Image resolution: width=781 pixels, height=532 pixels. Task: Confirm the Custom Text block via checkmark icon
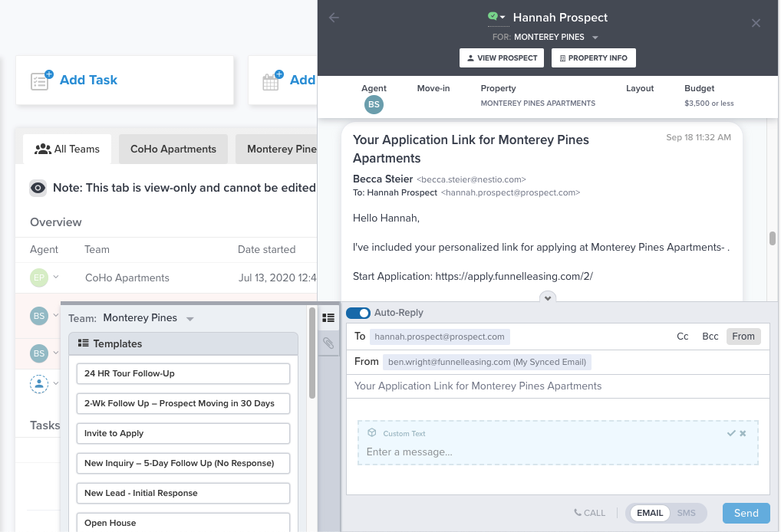click(x=730, y=432)
